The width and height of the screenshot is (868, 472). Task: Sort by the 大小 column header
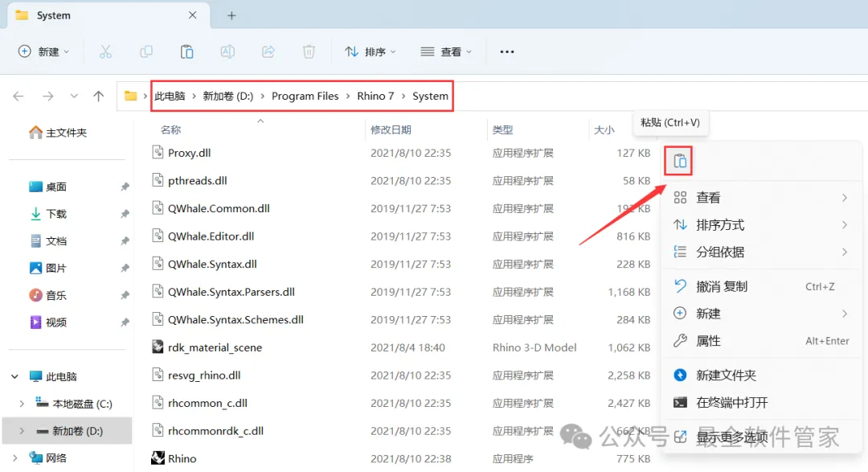pos(604,129)
